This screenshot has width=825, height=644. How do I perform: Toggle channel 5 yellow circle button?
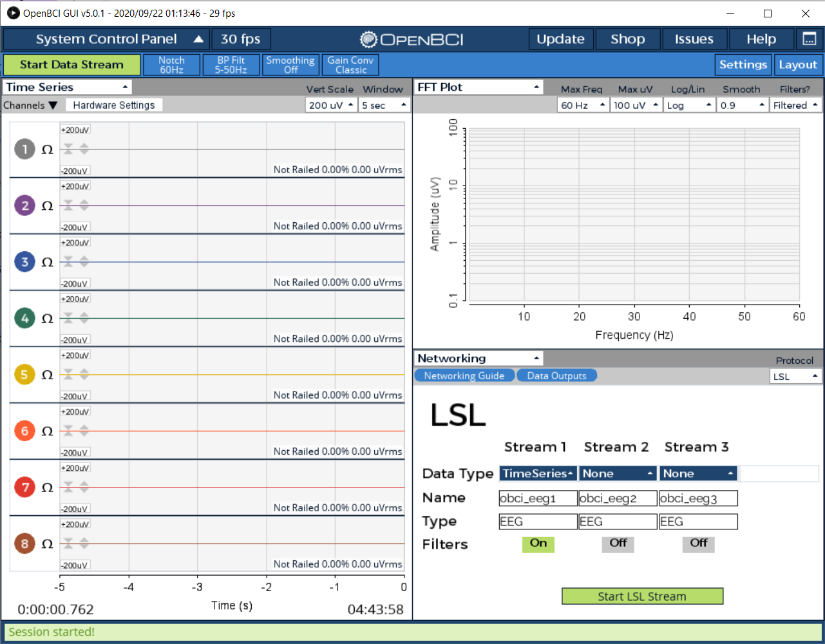pyautogui.click(x=25, y=375)
